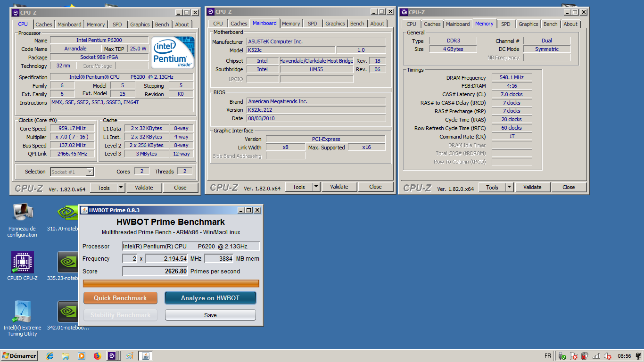
Task: Save the HWBOT Prime result
Action: 210,315
